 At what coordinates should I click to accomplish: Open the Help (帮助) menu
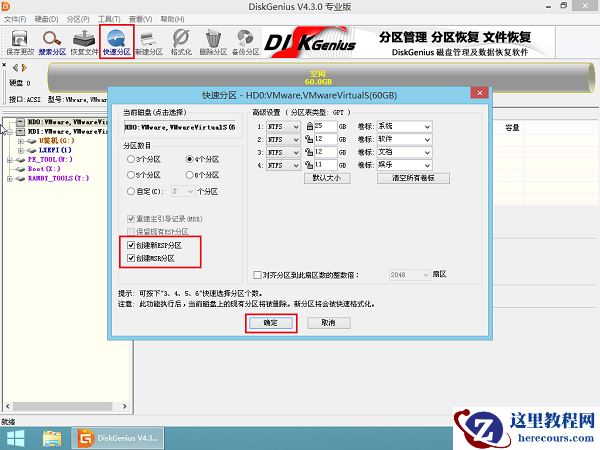[x=172, y=19]
